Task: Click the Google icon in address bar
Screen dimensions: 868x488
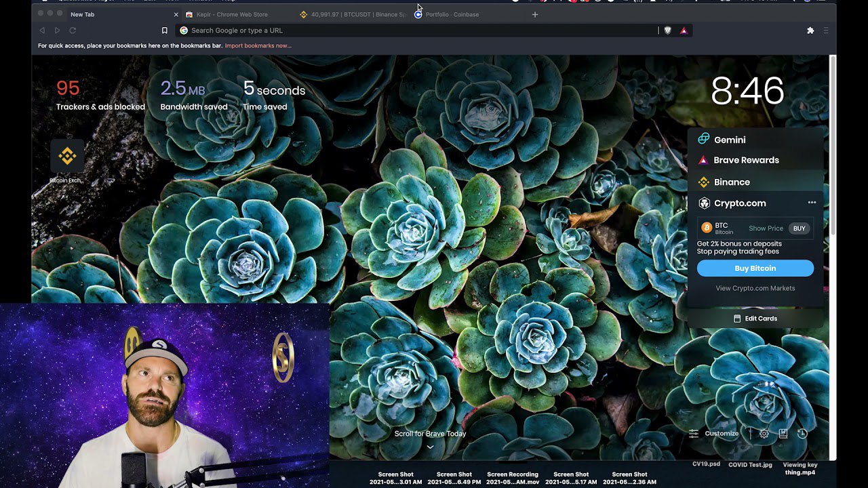Action: [184, 30]
